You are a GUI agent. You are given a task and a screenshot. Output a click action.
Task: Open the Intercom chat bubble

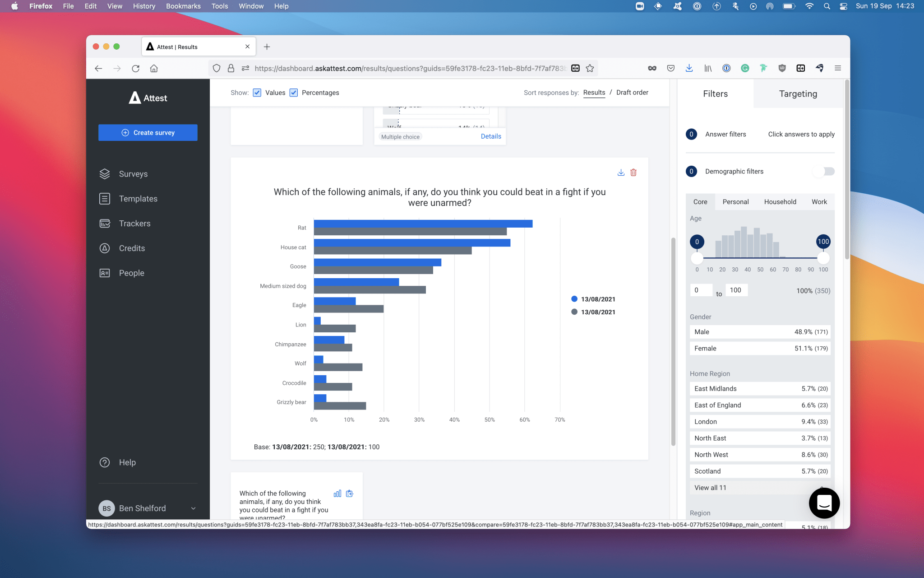point(824,503)
